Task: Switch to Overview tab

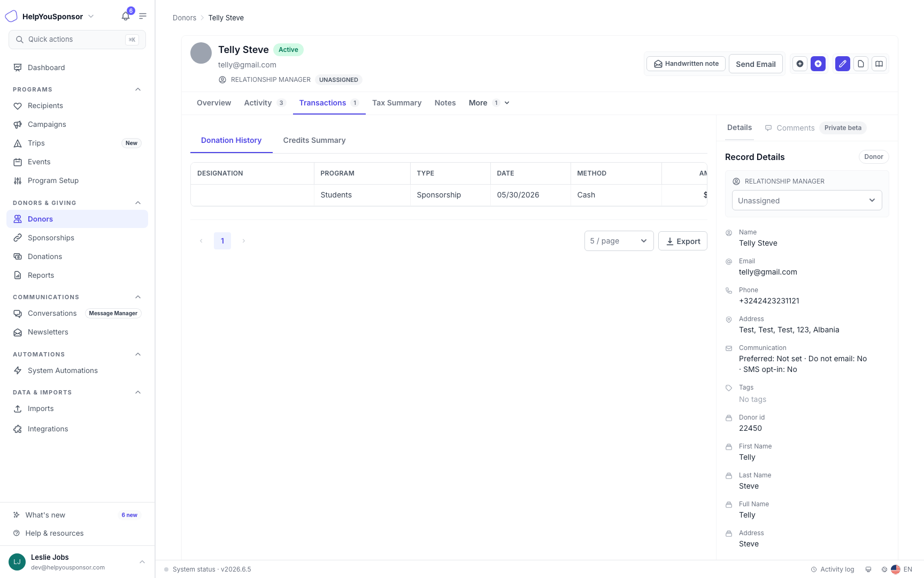Action: tap(214, 103)
